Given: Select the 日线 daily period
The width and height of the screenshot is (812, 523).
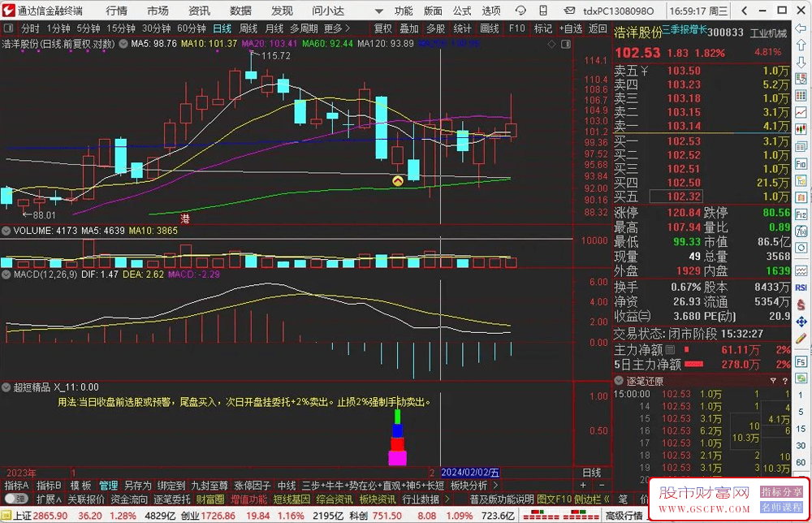Looking at the screenshot, I should coord(222,28).
